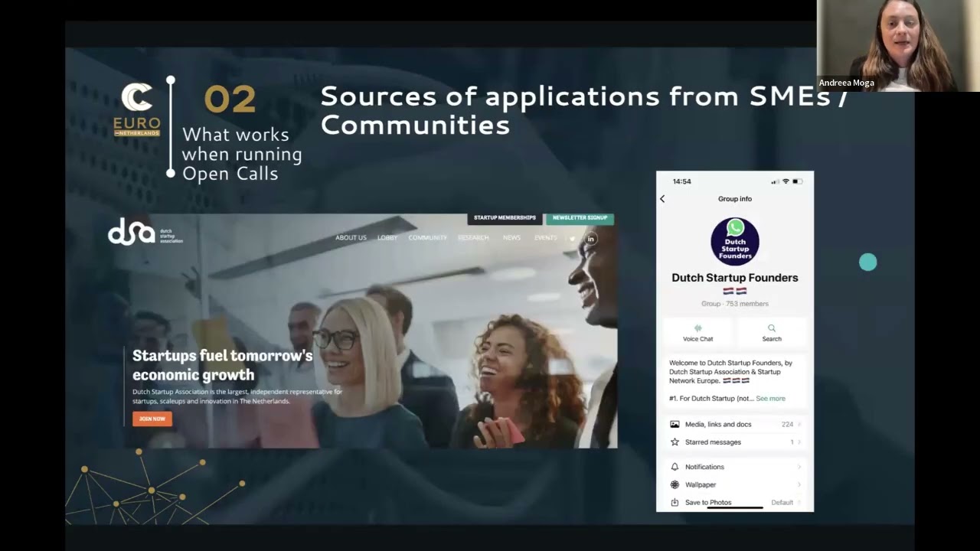Open the Dutch Startup Founders group avatar

pos(735,241)
